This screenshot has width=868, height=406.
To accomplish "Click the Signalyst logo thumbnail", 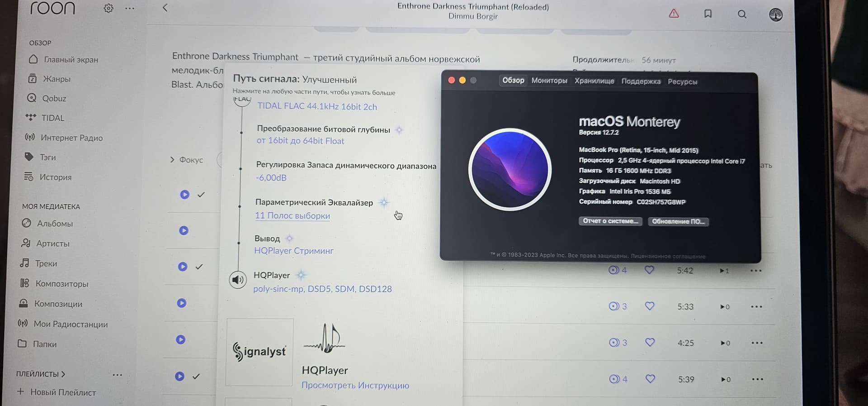I will 259,352.
